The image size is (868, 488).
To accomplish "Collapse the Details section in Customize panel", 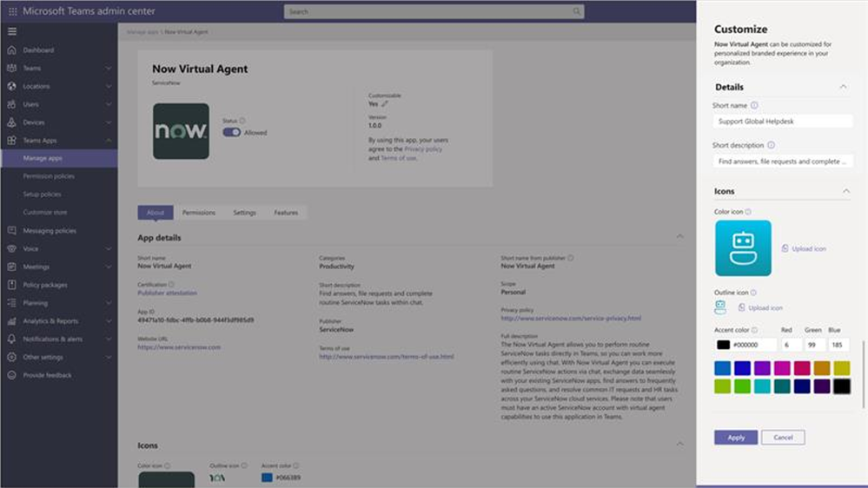I will [x=843, y=87].
